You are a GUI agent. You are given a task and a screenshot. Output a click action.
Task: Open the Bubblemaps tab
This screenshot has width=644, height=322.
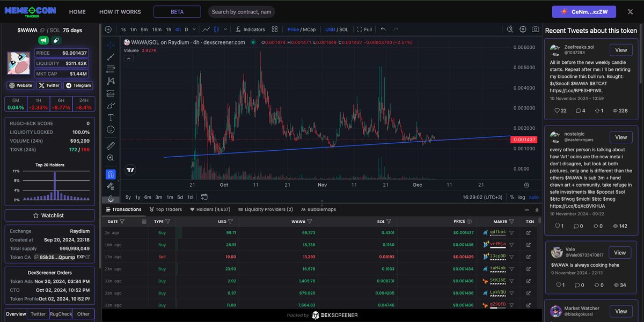tap(318, 209)
